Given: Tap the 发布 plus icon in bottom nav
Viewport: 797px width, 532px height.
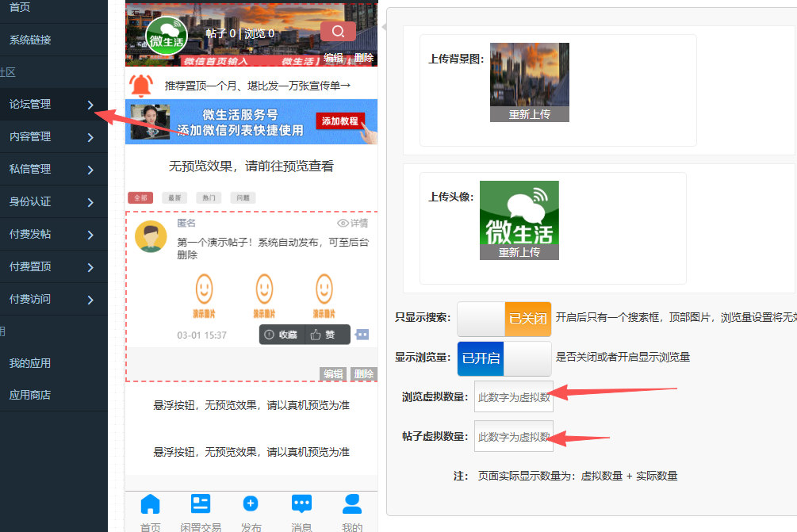Looking at the screenshot, I should pos(251,504).
